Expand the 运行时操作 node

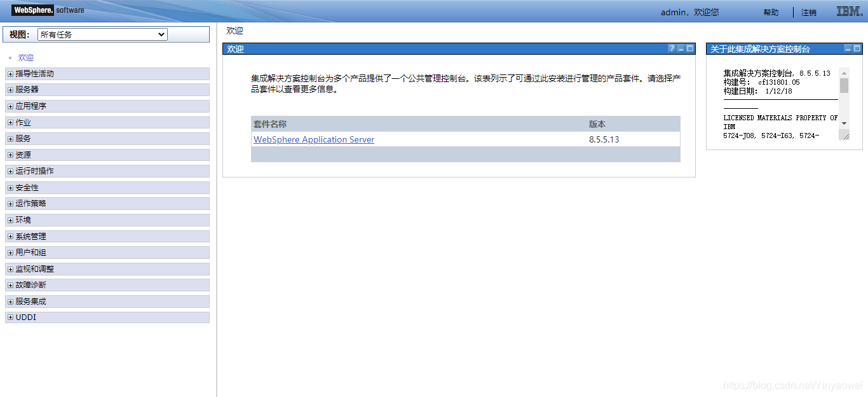10,172
